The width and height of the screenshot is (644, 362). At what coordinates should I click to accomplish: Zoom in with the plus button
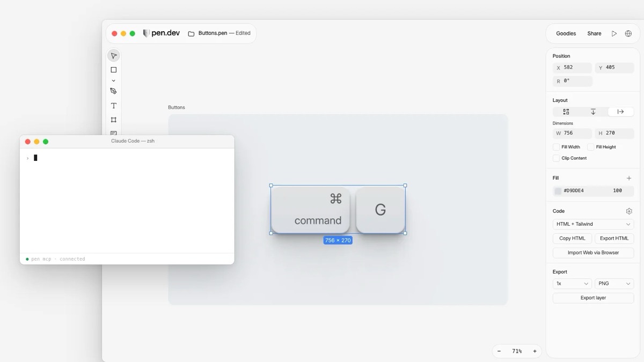coord(535,351)
